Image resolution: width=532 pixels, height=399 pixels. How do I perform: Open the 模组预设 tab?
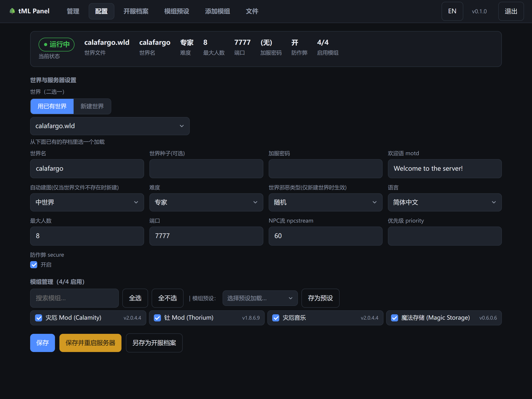pyautogui.click(x=176, y=11)
